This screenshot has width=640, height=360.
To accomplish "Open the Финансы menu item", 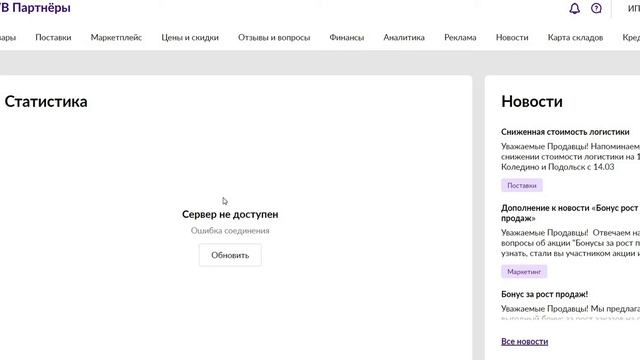I will (x=347, y=37).
